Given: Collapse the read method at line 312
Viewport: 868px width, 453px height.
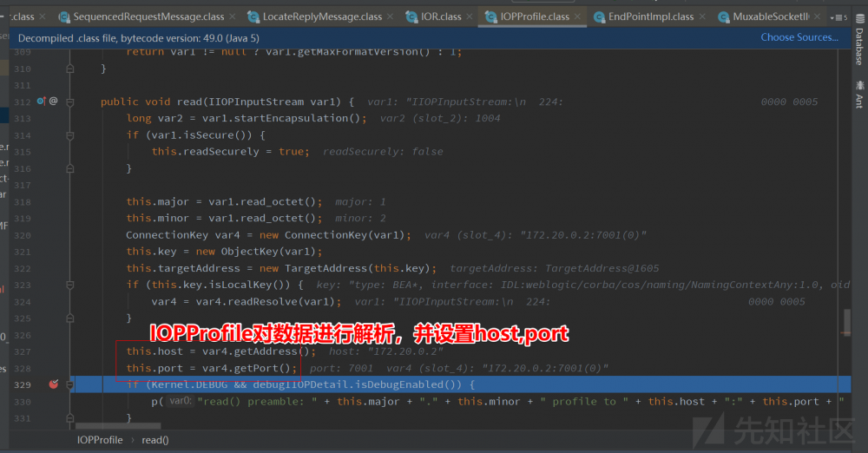Looking at the screenshot, I should pyautogui.click(x=70, y=102).
